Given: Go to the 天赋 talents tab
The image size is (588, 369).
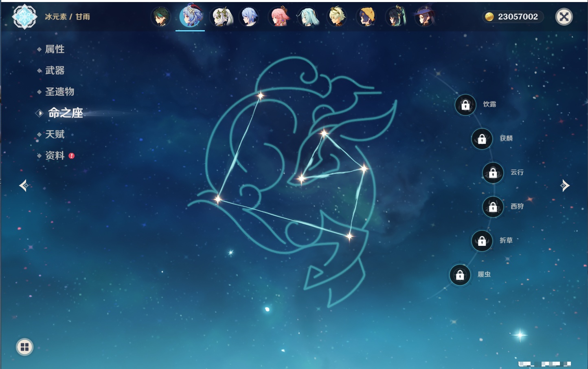Looking at the screenshot, I should (x=55, y=134).
